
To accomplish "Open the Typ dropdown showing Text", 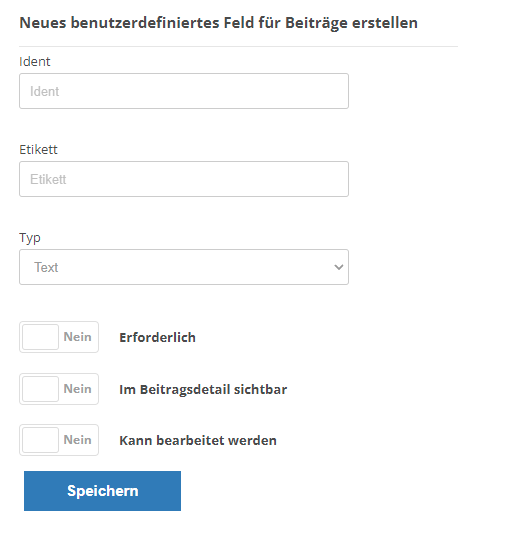I will [184, 267].
